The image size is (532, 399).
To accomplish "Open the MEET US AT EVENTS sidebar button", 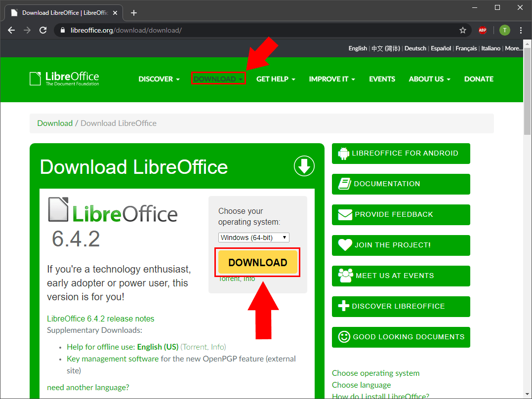I will [x=401, y=276].
